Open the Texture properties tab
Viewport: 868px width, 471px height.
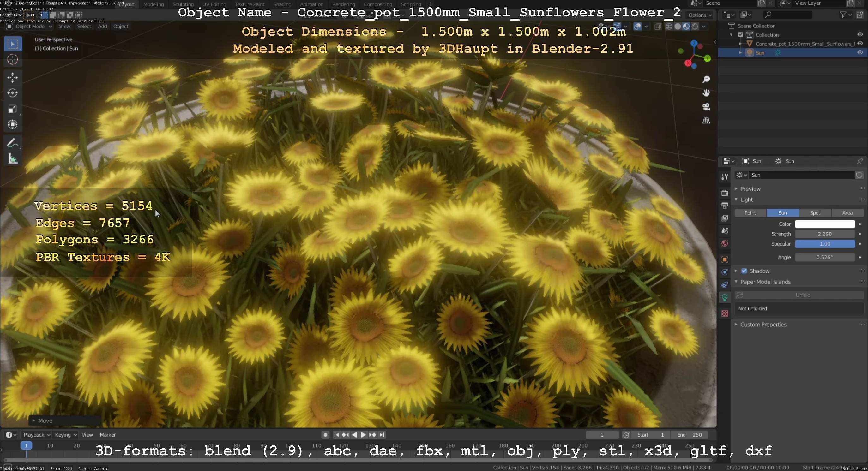[x=725, y=313]
